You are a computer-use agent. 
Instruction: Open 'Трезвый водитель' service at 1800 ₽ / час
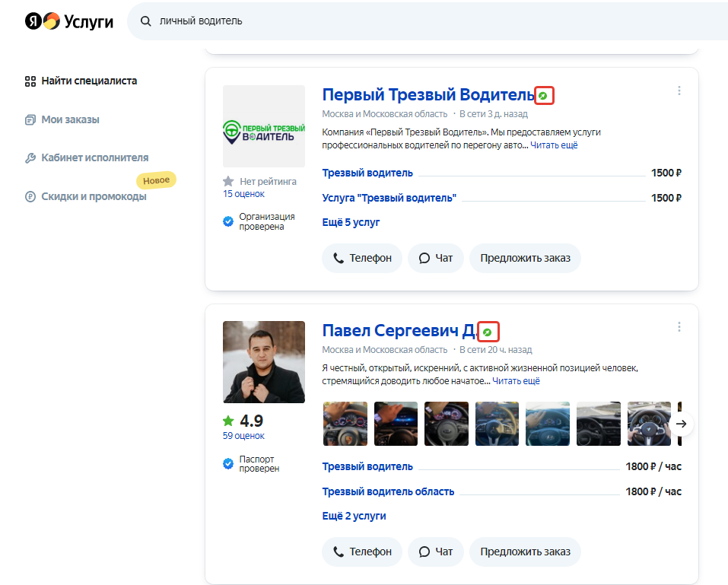coord(367,466)
